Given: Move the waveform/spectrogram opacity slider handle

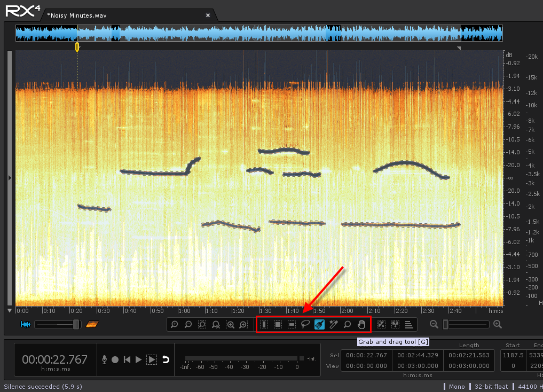Looking at the screenshot, I should coord(76,325).
